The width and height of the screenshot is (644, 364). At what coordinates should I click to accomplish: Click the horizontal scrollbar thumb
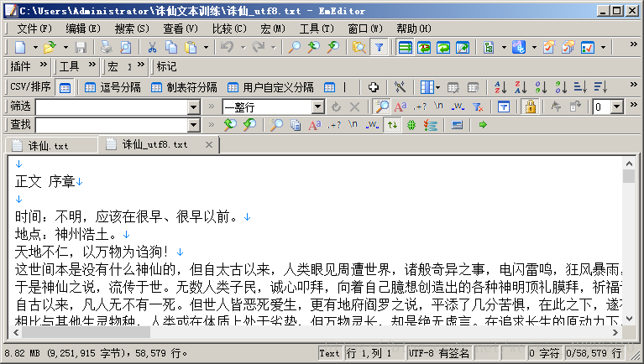[x=86, y=332]
